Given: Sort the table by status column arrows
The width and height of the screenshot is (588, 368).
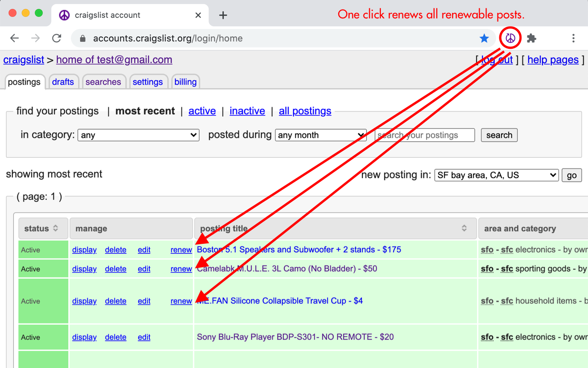Looking at the screenshot, I should pos(56,229).
